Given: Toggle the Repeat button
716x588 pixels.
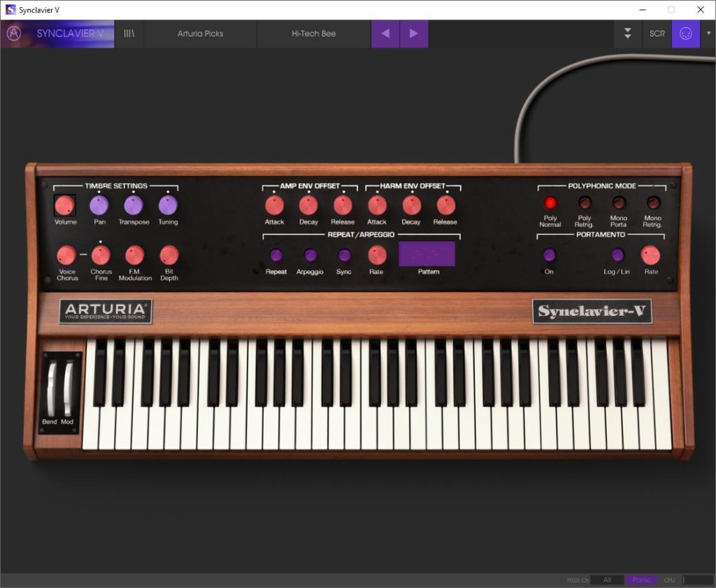Looking at the screenshot, I should (x=275, y=254).
